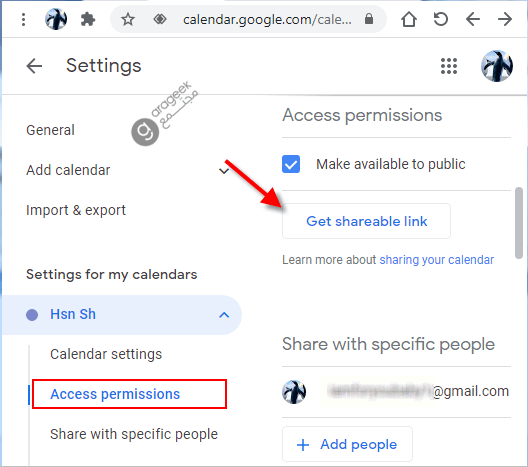Open Import & export settings

tap(76, 210)
